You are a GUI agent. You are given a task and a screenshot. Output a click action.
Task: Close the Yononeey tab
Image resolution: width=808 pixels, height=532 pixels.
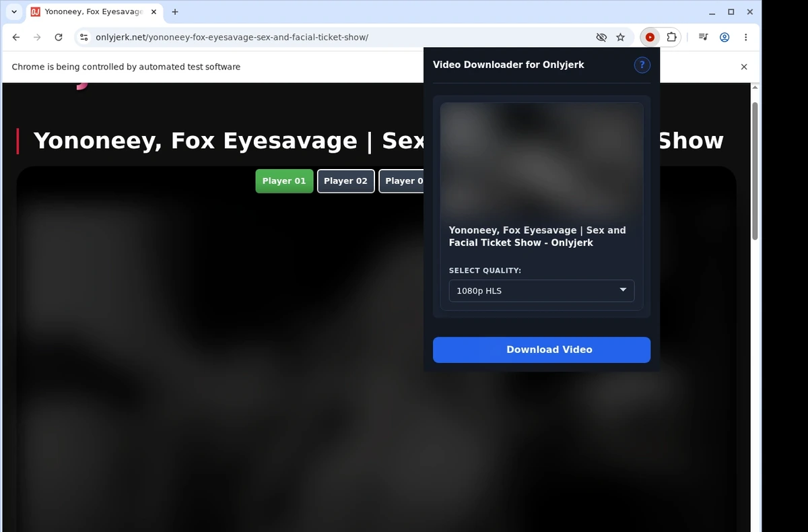tap(154, 11)
